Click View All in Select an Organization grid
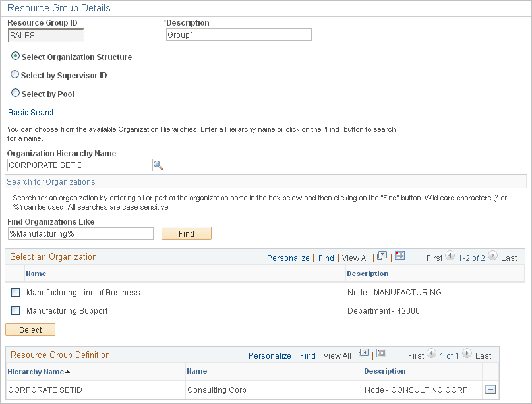 355,258
